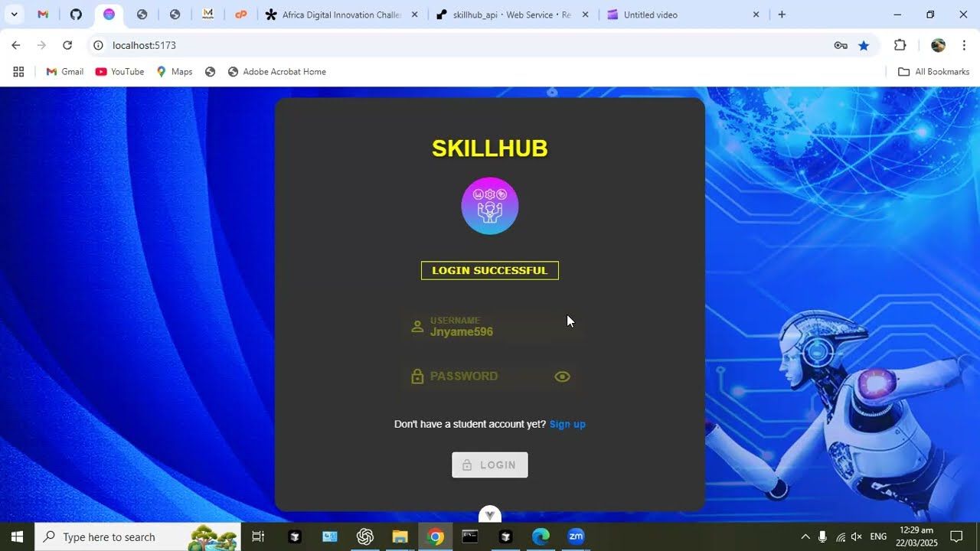980x551 pixels.
Task: Open File Explorer from the taskbar
Action: pos(400,536)
